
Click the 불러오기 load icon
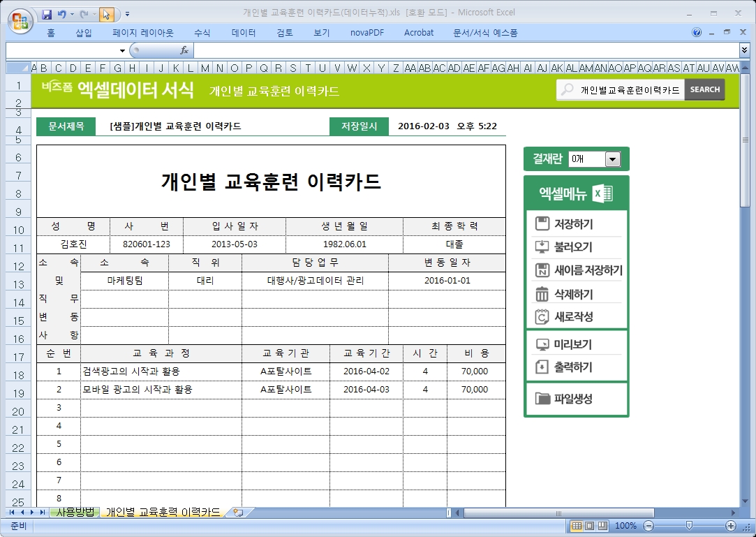(x=542, y=247)
